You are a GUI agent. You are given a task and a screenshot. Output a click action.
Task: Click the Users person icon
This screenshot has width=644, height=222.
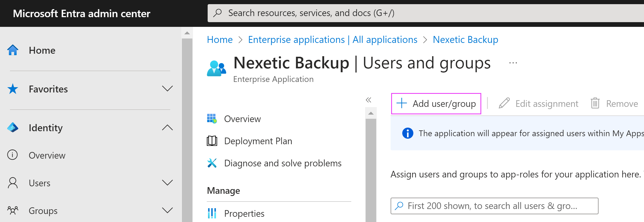[13, 183]
